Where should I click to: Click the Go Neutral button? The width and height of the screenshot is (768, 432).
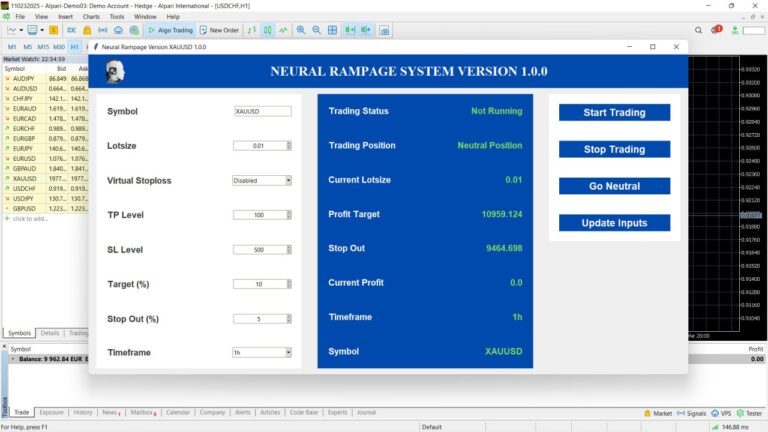click(614, 186)
